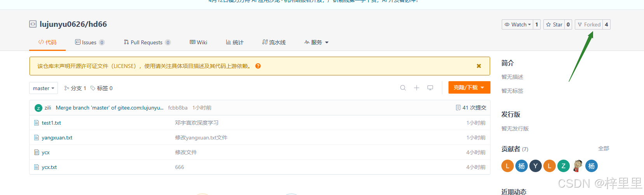Click the second orange L contributor avatar
The image size is (644, 195).
(x=550, y=166)
